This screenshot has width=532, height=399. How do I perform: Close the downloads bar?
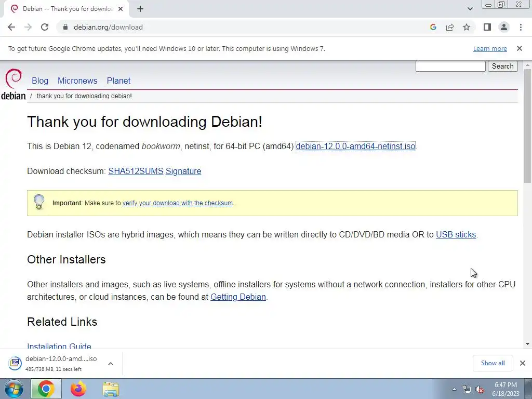pyautogui.click(x=523, y=363)
